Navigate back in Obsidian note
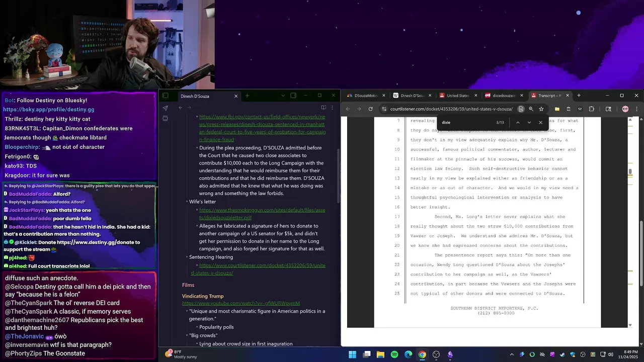 point(181,108)
